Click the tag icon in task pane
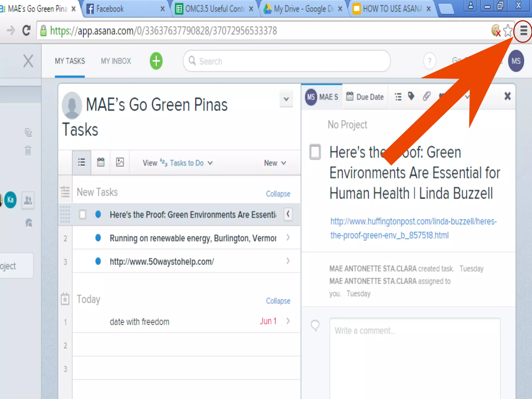This screenshot has height=399, width=532. [x=411, y=96]
